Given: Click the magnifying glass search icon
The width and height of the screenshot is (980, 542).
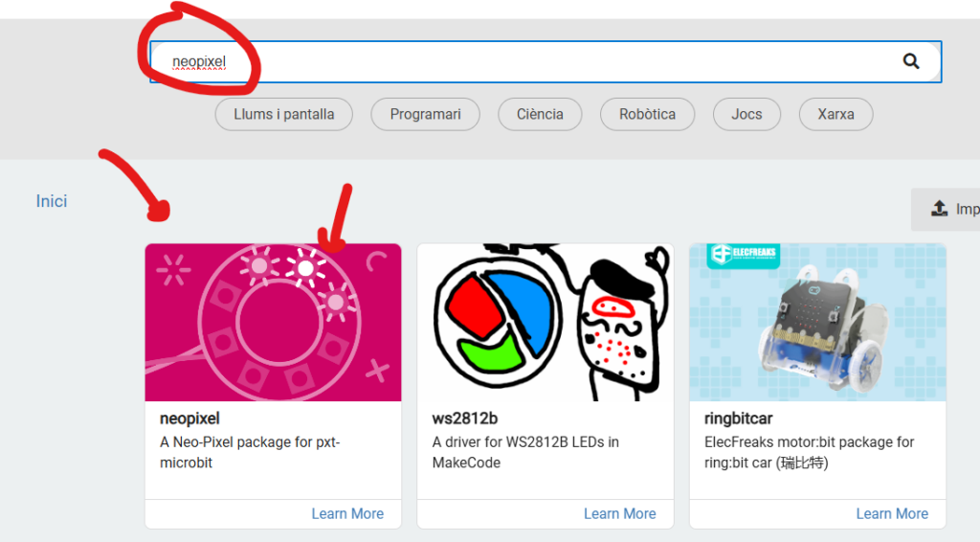Looking at the screenshot, I should click(x=910, y=61).
